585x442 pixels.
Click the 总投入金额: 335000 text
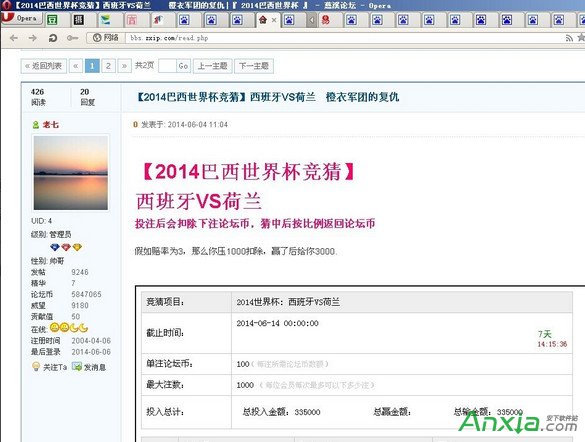281,412
